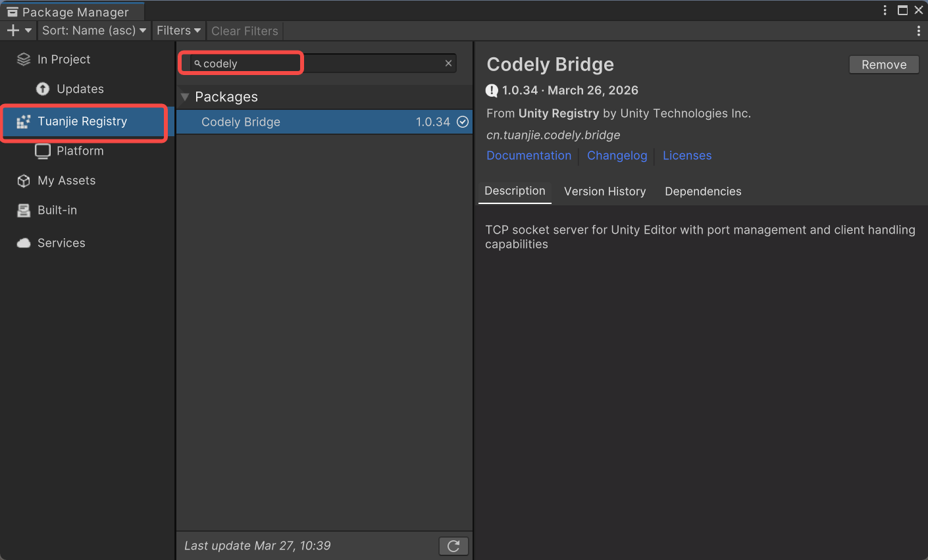Open the Filters dropdown
This screenshot has height=560, width=928.
pos(179,30)
